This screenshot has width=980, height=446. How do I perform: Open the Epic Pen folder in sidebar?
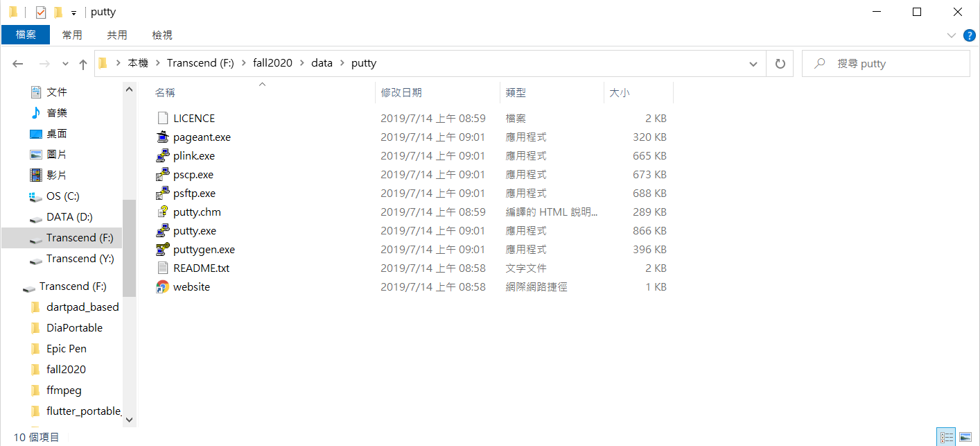pos(67,349)
